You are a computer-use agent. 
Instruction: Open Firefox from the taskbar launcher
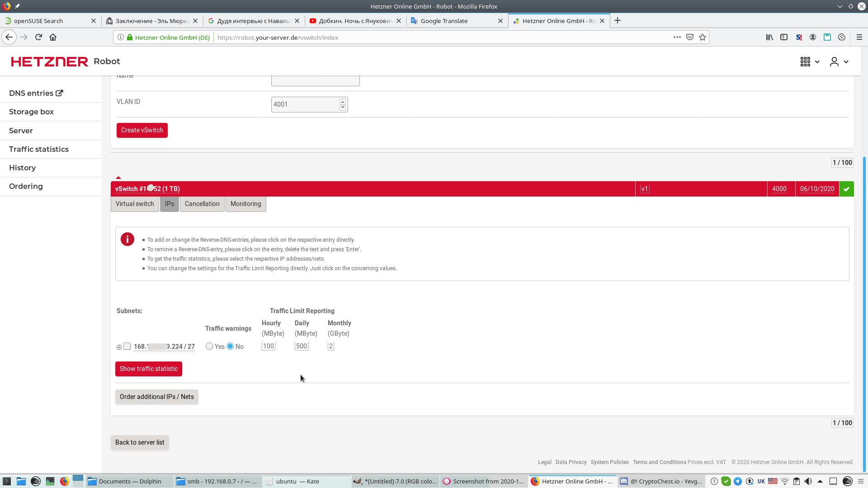click(x=64, y=481)
